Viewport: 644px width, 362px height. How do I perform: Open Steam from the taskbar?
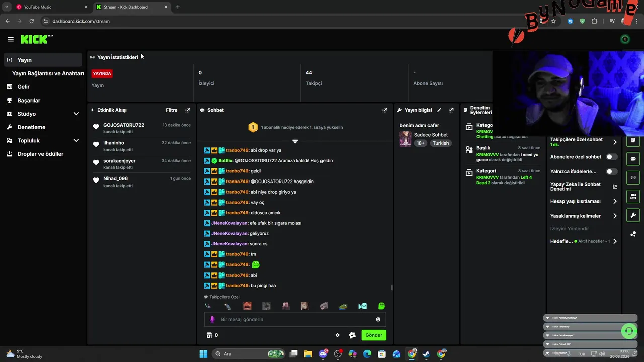426,354
